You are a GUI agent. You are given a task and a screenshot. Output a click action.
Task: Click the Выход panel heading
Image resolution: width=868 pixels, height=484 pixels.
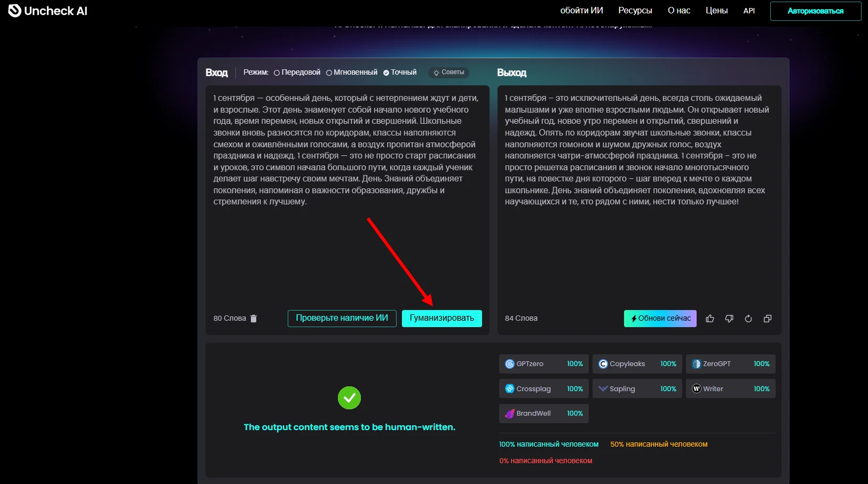coord(512,73)
